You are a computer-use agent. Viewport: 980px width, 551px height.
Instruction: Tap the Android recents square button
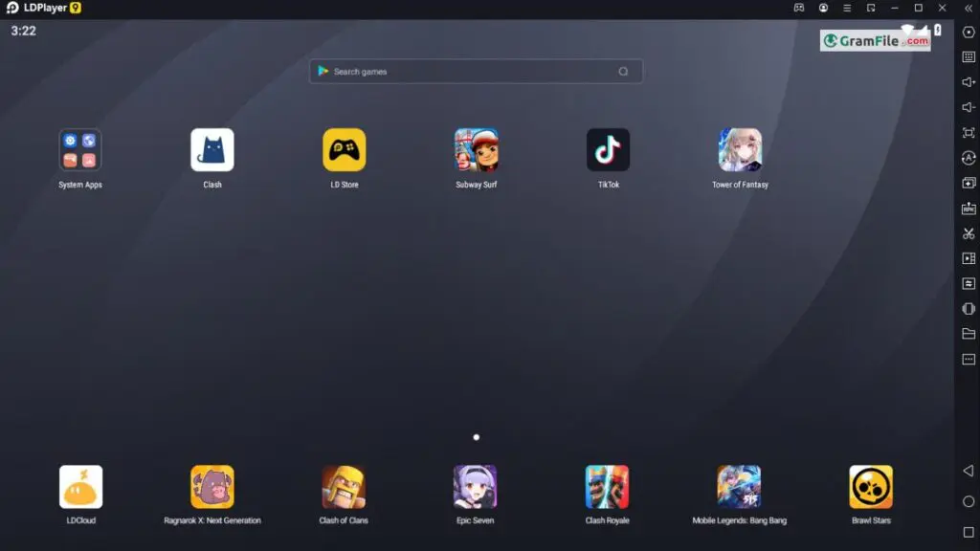(x=969, y=532)
